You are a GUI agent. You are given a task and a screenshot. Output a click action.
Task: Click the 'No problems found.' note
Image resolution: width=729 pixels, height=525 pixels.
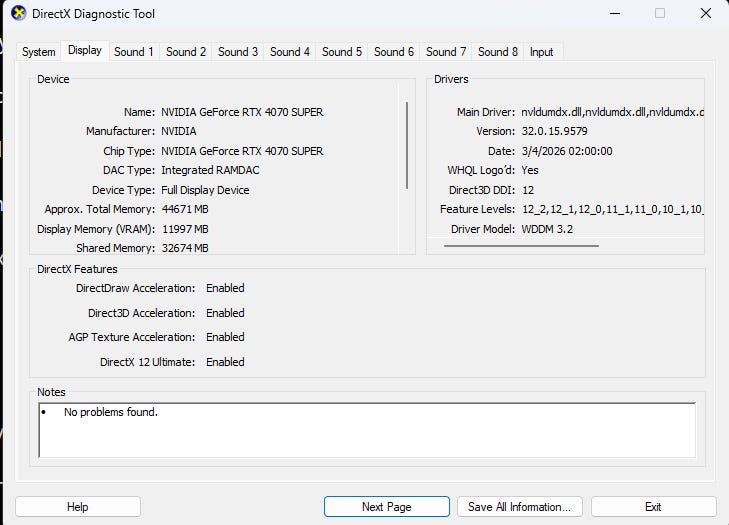pyautogui.click(x=111, y=412)
